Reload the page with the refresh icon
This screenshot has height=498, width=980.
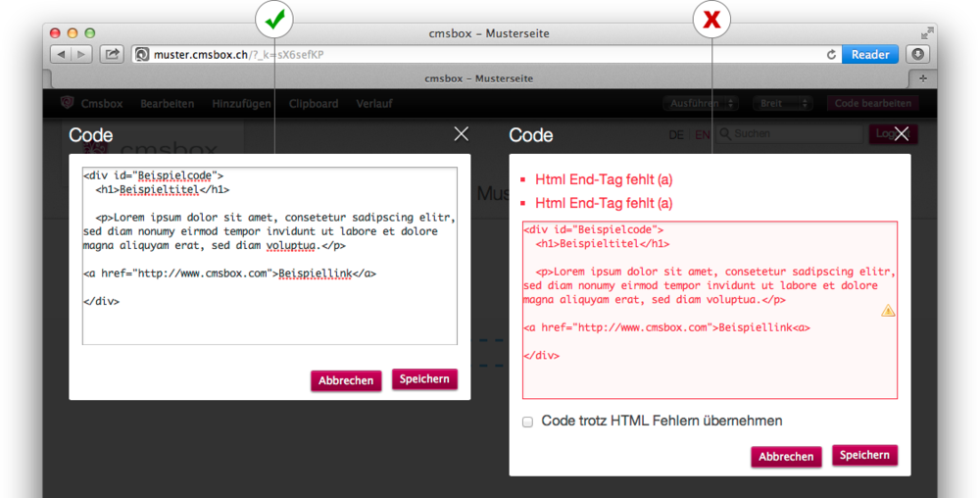click(831, 54)
